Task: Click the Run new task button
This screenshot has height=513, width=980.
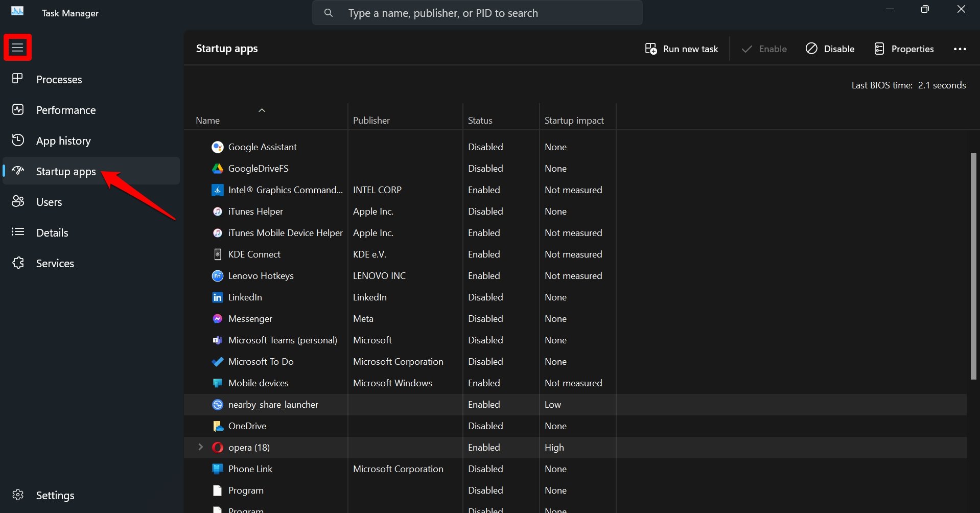Action: click(x=681, y=49)
